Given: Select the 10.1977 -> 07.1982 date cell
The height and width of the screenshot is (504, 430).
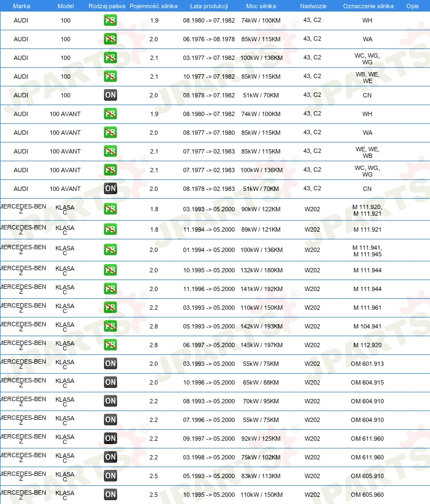Looking at the screenshot, I should 209,76.
